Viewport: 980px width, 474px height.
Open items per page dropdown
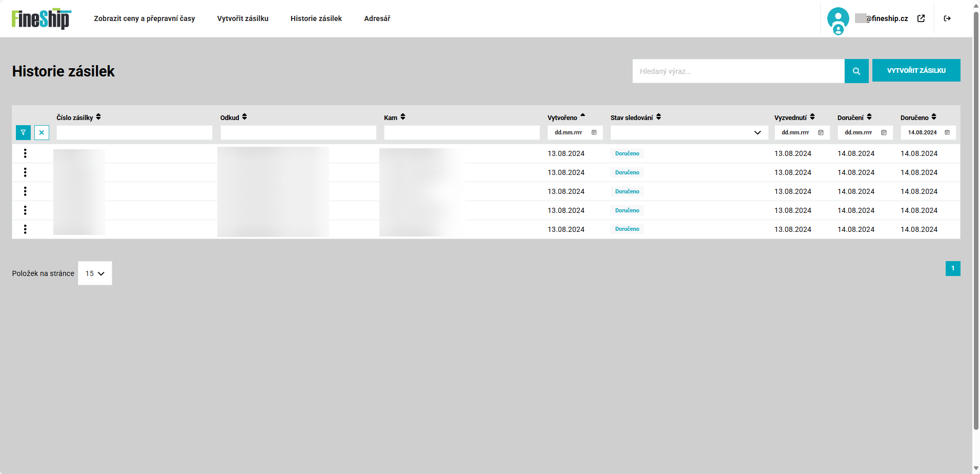click(95, 273)
